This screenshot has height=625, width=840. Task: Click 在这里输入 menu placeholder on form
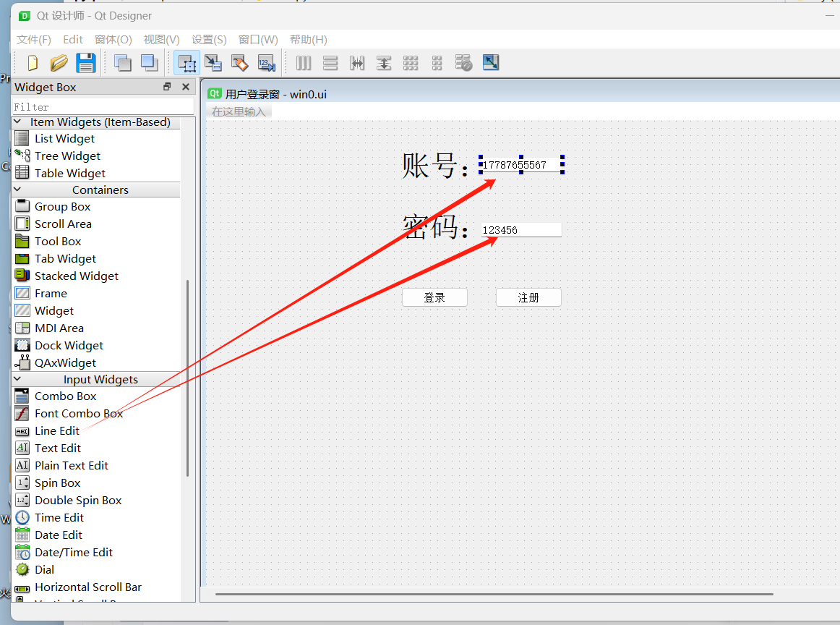point(239,111)
